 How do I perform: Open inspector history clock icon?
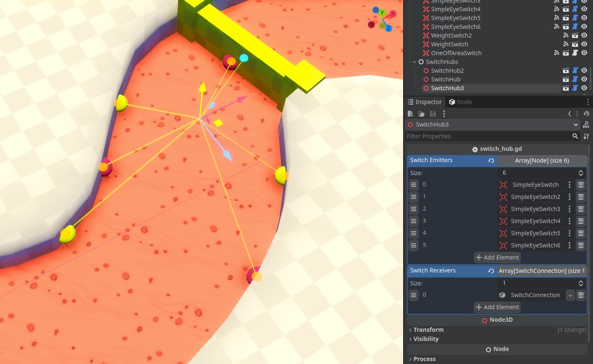(586, 114)
